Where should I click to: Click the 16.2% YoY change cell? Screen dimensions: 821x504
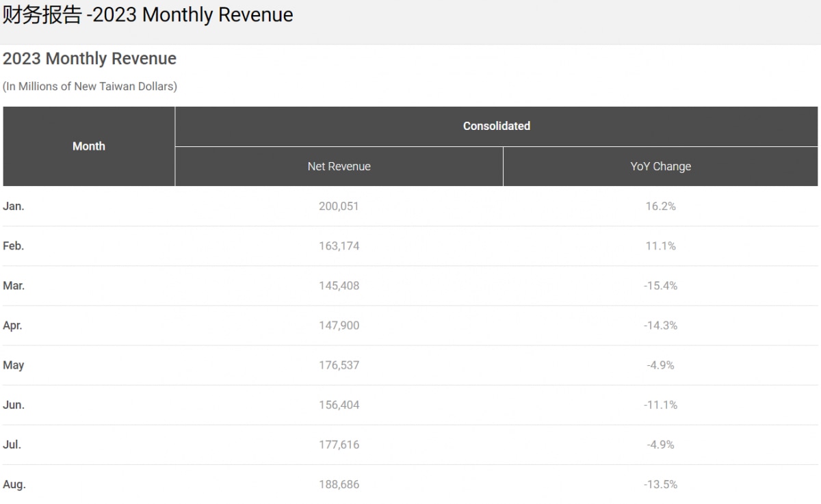pyautogui.click(x=660, y=207)
